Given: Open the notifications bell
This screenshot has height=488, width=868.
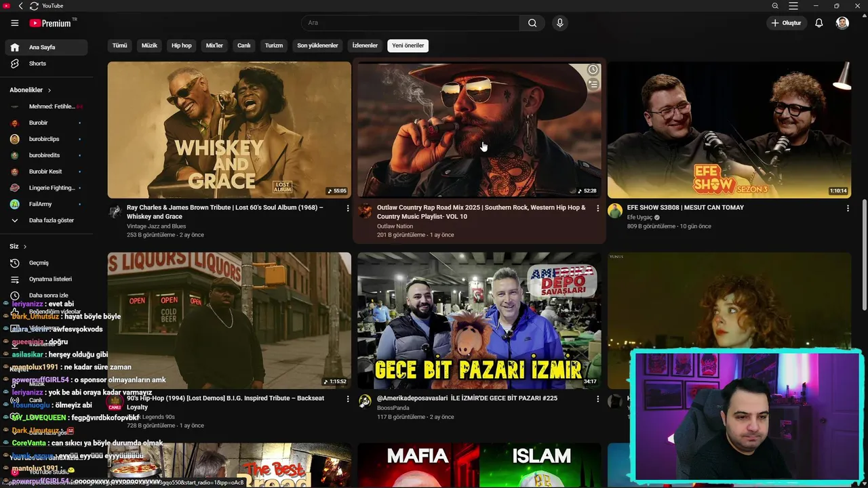Looking at the screenshot, I should click(x=819, y=23).
